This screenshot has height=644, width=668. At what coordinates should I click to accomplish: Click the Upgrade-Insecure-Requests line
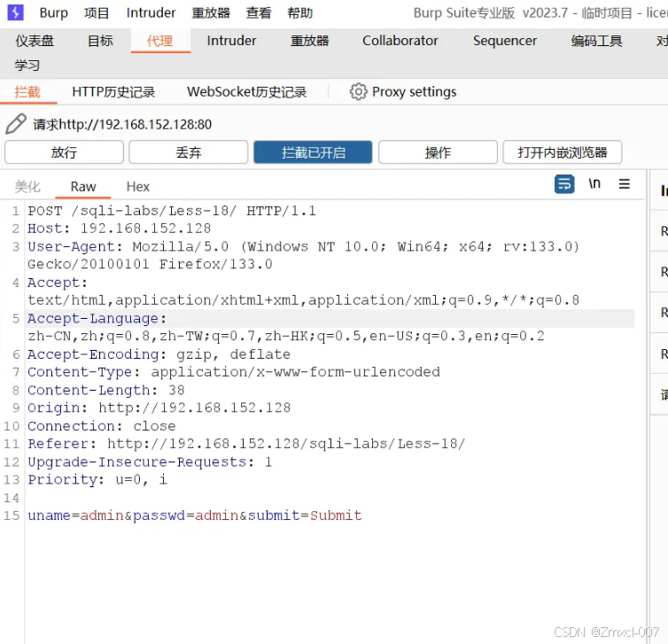point(150,462)
